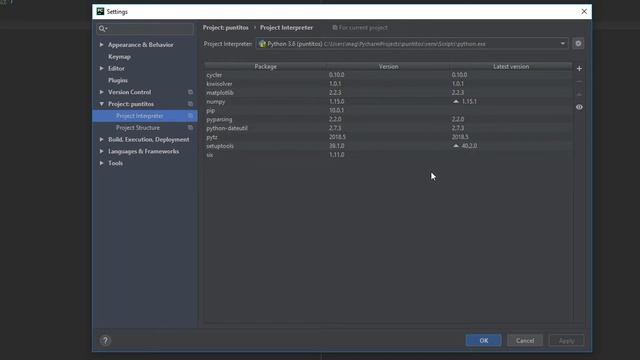Select the six package row
This screenshot has height=360, width=640.
coord(388,155)
